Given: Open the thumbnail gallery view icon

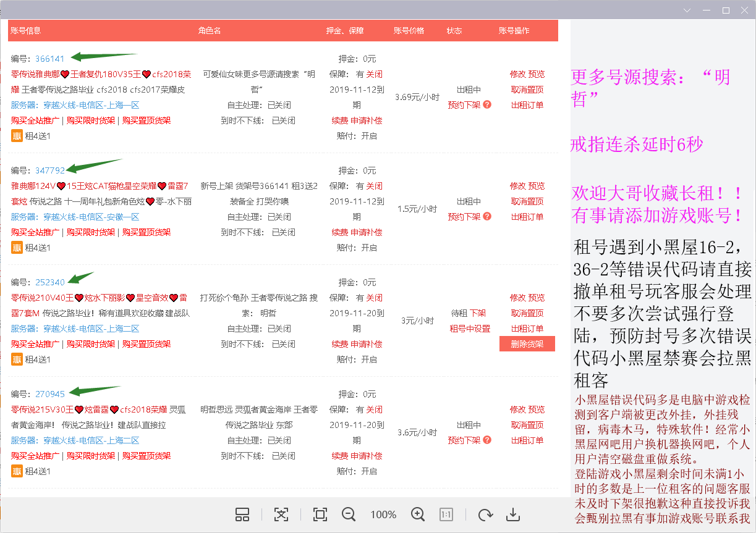Looking at the screenshot, I should click(x=242, y=514).
